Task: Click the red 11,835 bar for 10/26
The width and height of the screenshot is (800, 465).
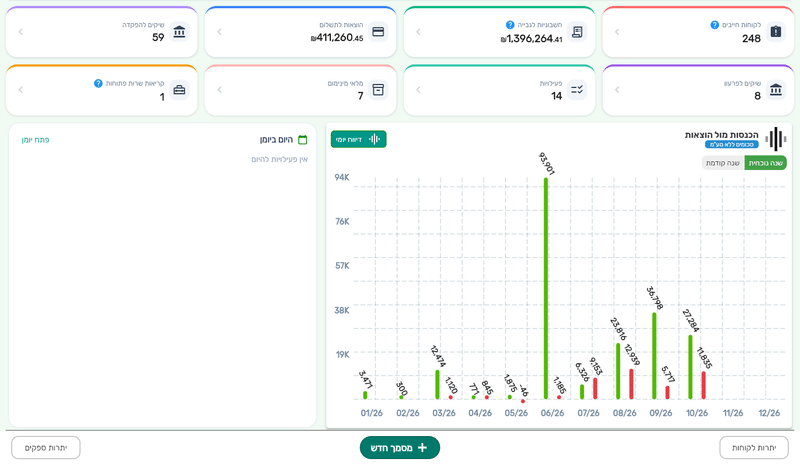Action: click(x=704, y=385)
